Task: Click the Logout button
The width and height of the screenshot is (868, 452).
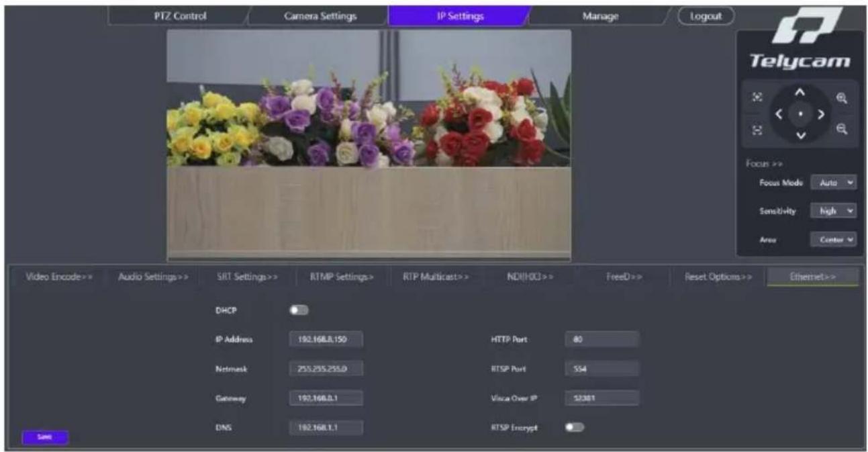Action: coord(705,16)
